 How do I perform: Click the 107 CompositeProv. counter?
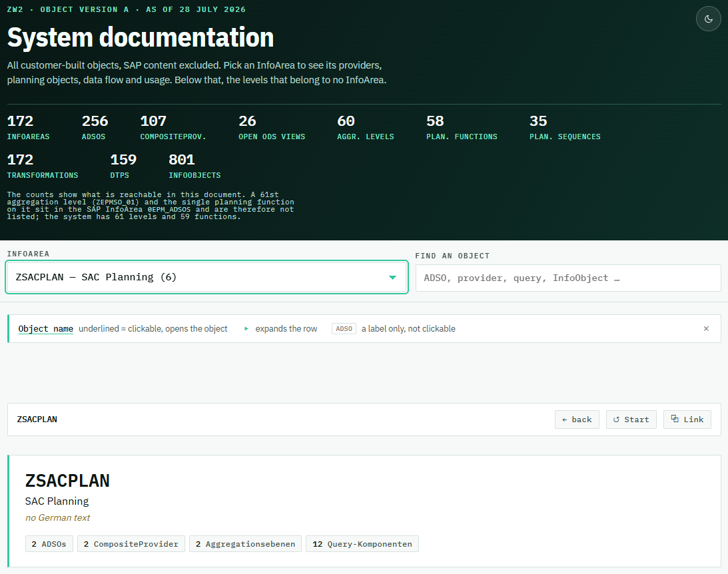click(x=173, y=128)
